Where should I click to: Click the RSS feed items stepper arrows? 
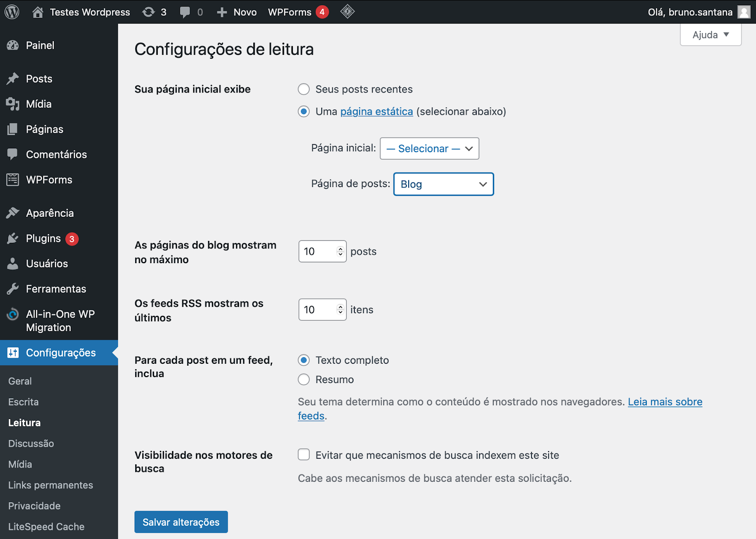click(340, 309)
